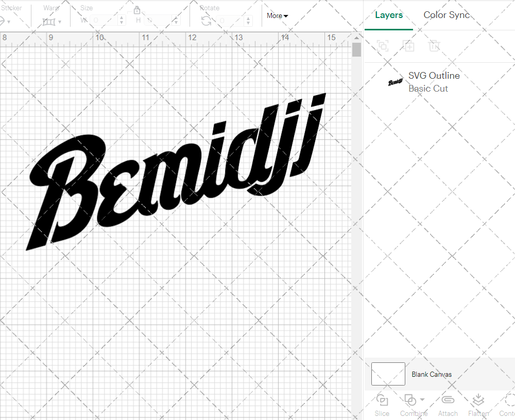Click the Blank Canvas color swatch
This screenshot has width=515, height=420.
[388, 374]
